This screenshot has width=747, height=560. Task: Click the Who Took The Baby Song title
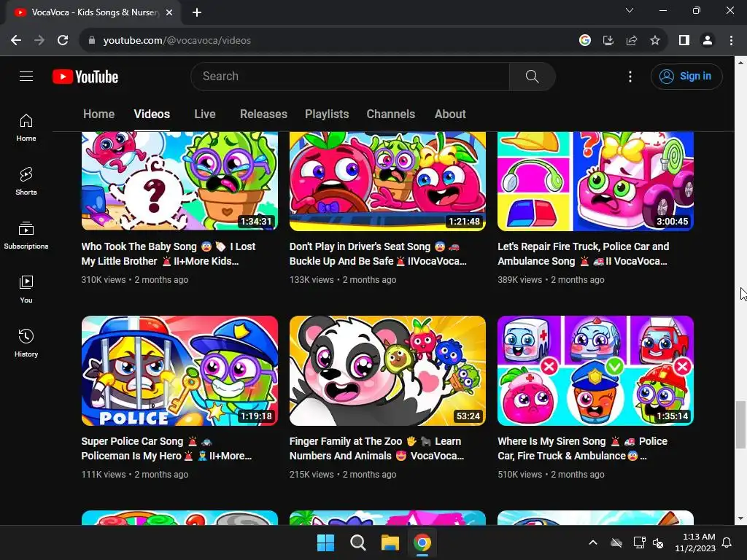click(169, 254)
